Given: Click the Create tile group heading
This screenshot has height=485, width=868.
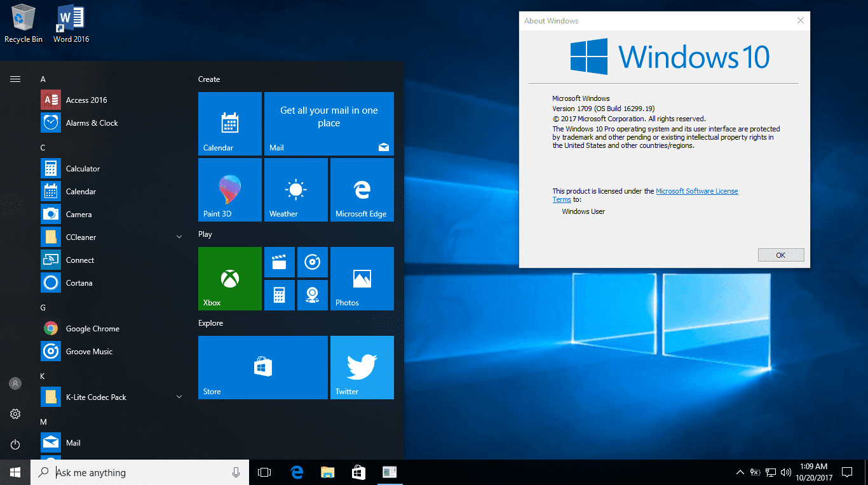Looking at the screenshot, I should tap(209, 79).
